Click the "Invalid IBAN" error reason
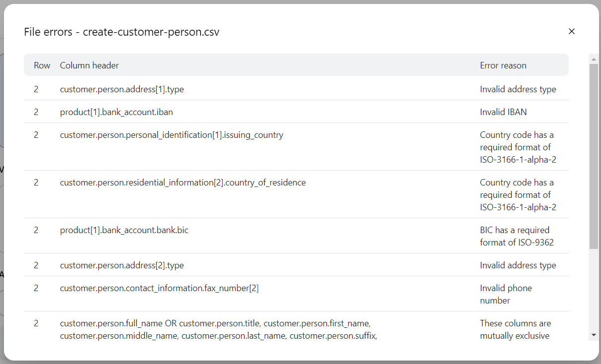601x364 pixels. click(503, 112)
